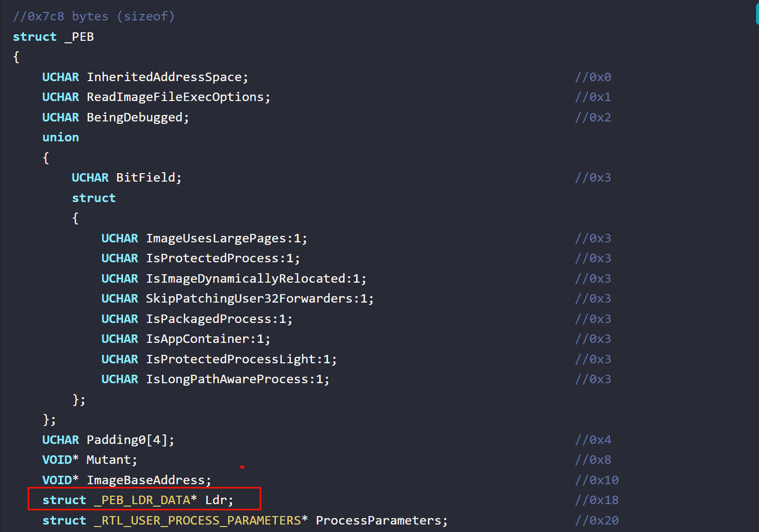Click the IsAppContainer field

point(198,339)
